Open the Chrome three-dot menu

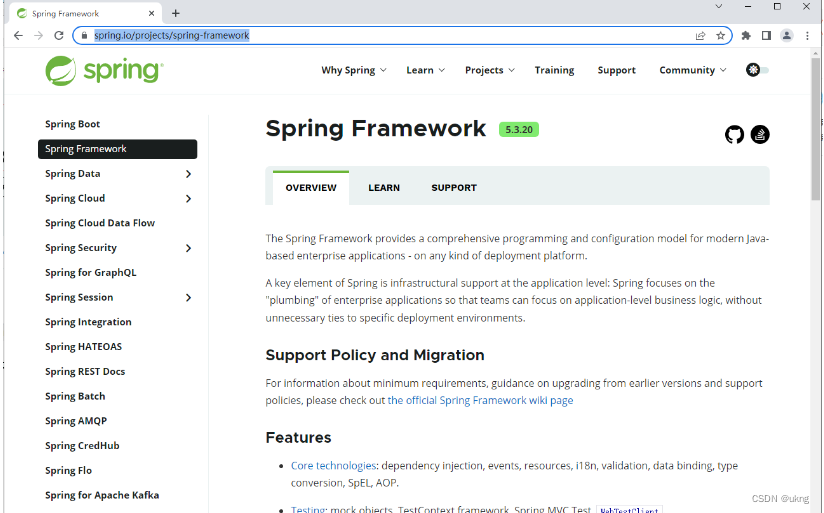tap(807, 35)
